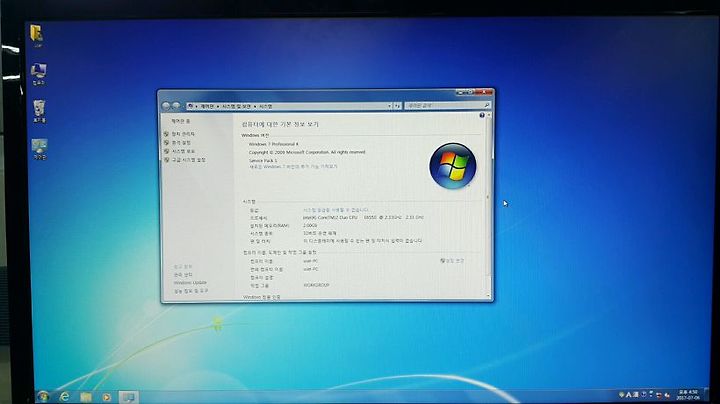
Task: Click the scrollbar down arrow in System window
Action: coord(488,296)
